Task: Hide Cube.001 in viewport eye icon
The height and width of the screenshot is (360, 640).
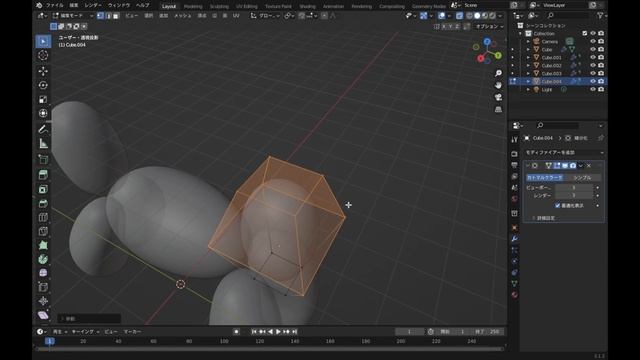Action: (593, 57)
